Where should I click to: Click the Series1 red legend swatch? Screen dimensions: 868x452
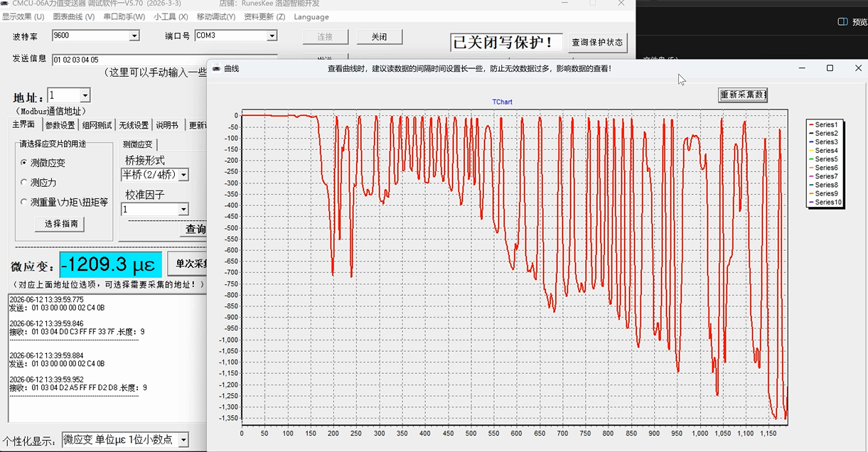coord(810,125)
